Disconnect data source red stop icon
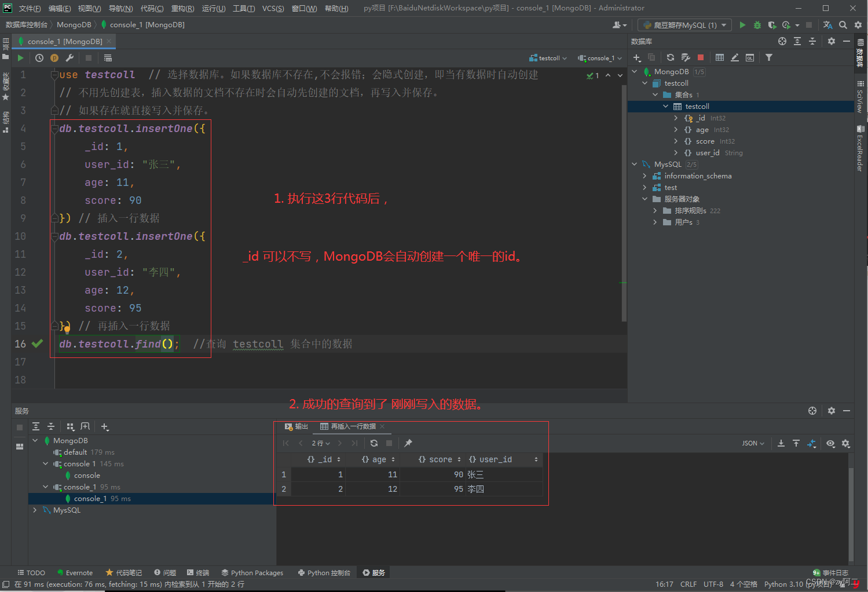 point(701,57)
